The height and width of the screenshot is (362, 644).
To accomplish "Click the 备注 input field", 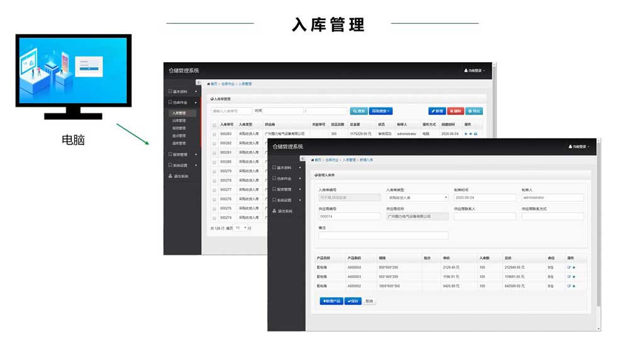I will 383,236.
